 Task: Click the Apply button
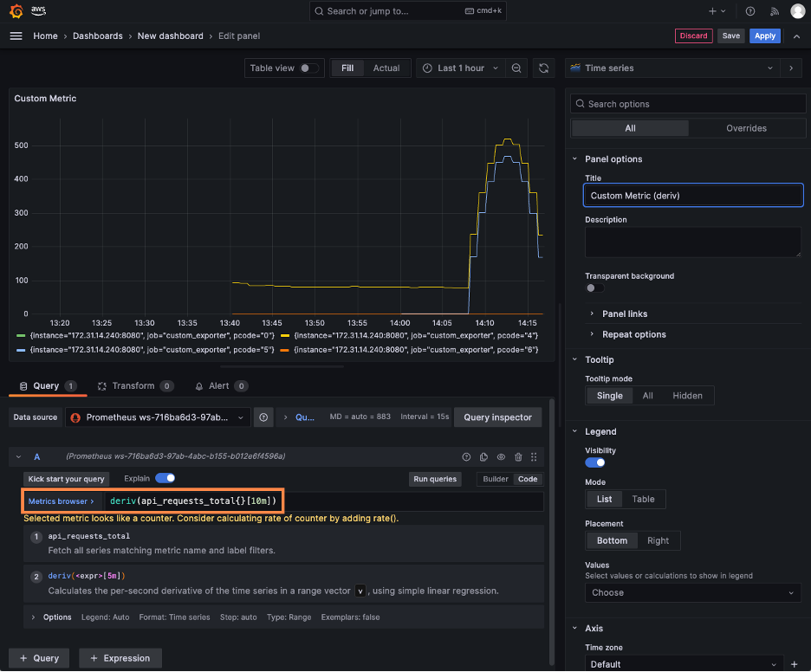tap(764, 36)
